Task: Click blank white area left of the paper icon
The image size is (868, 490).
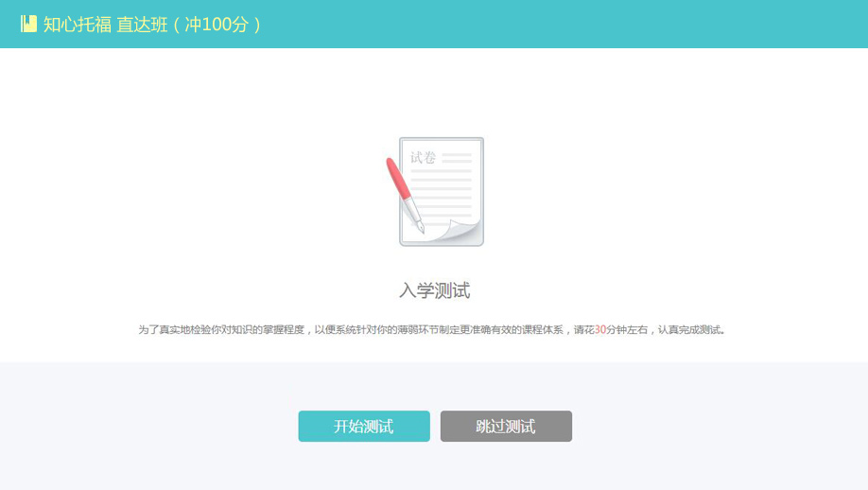Action: point(189,189)
